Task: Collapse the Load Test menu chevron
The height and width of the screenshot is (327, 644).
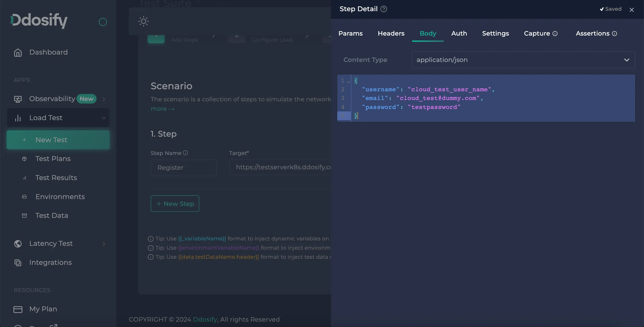Action: click(104, 118)
